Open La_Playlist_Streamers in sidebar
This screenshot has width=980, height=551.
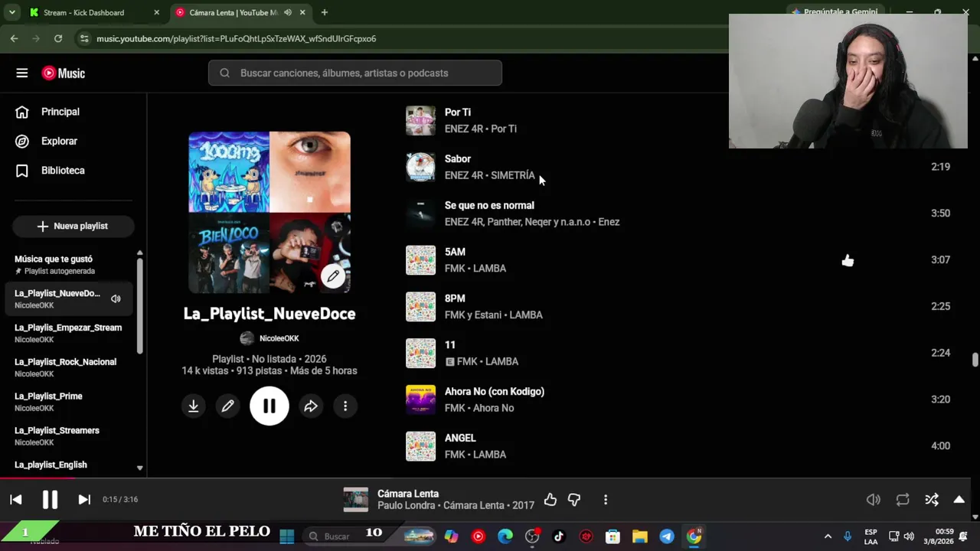[x=69, y=436]
